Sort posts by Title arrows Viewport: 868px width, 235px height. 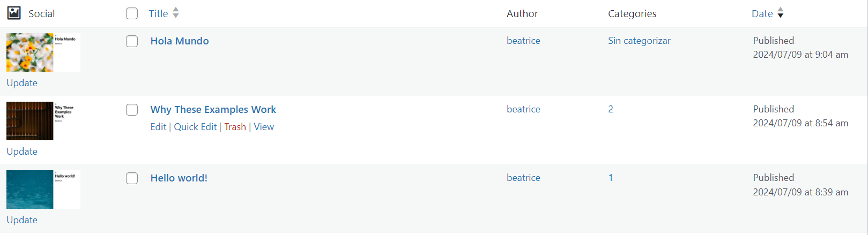coord(176,13)
